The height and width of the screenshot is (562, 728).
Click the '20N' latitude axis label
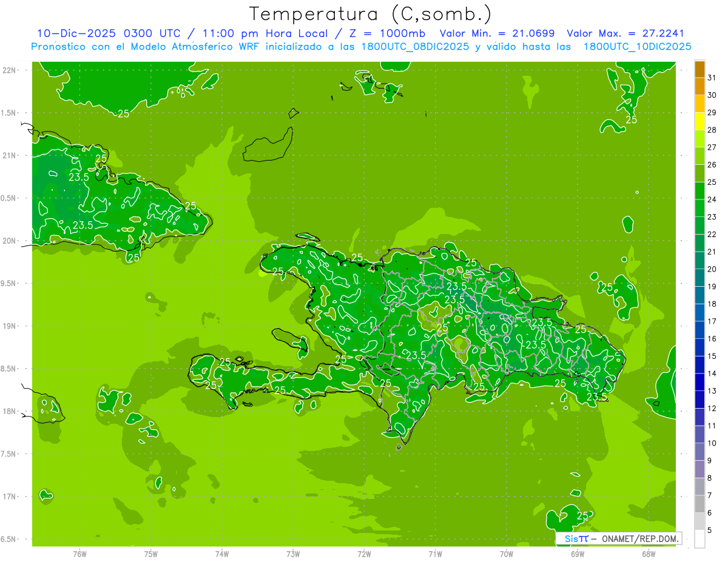(x=10, y=241)
